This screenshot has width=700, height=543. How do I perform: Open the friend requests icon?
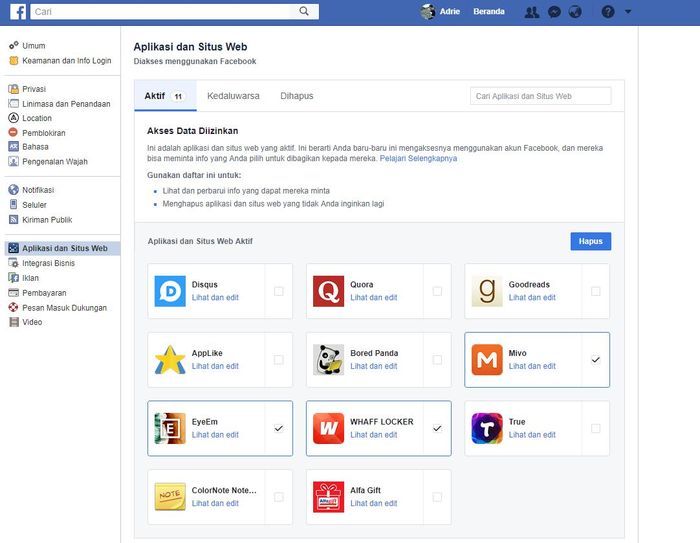click(x=532, y=12)
